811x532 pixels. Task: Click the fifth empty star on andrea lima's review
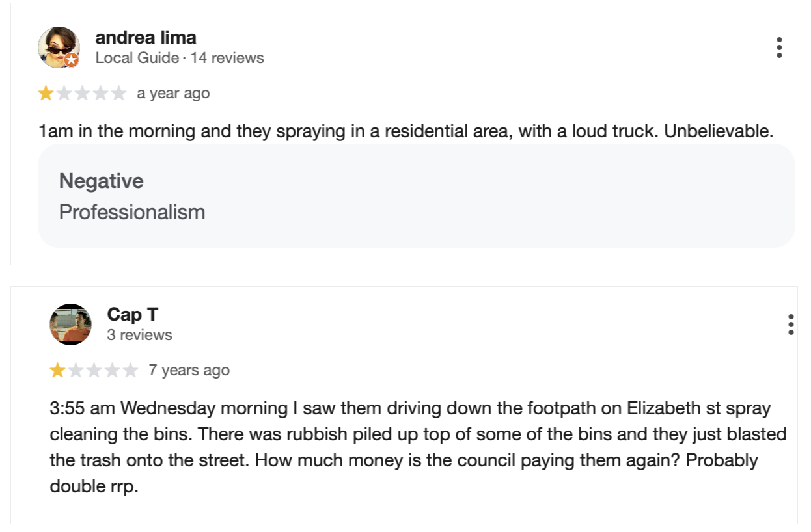pyautogui.click(x=118, y=94)
